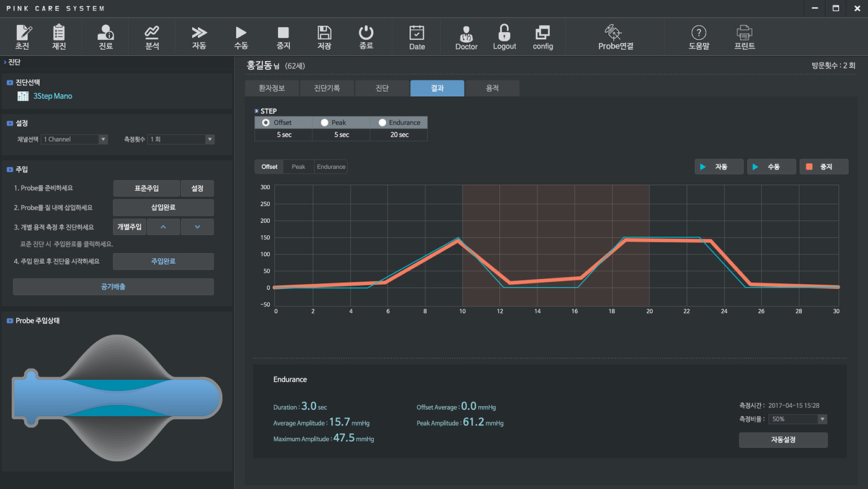Click the patient name 홍길동
This screenshot has width=868, height=489.
click(x=260, y=65)
